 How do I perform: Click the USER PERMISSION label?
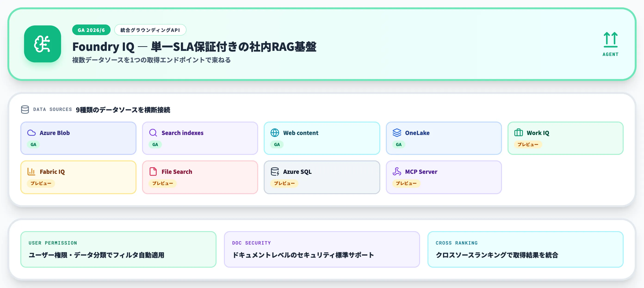[x=53, y=243]
